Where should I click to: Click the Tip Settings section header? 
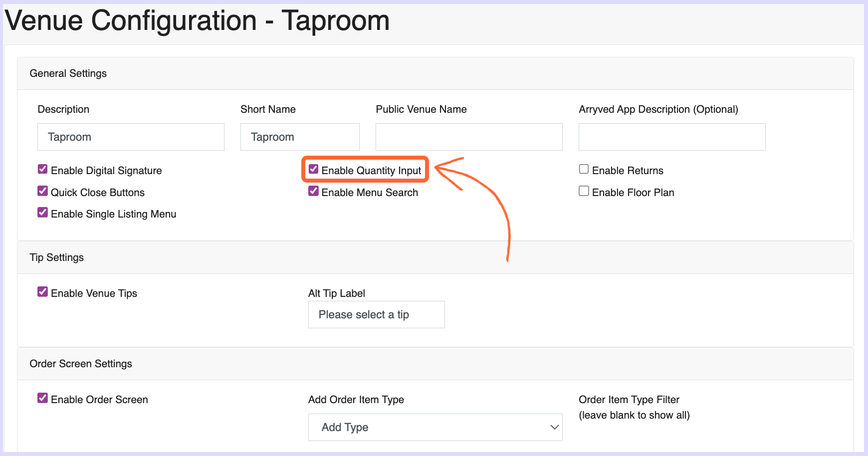57,257
